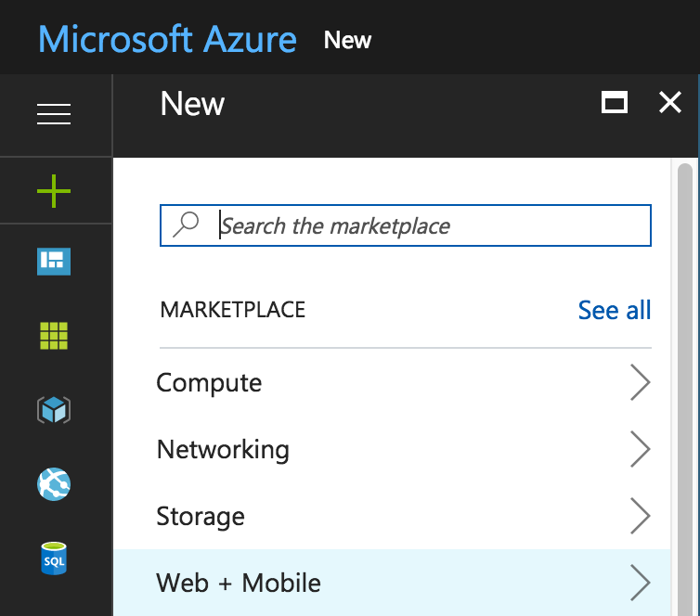Image resolution: width=700 pixels, height=616 pixels.
Task: Select the Compute category
Action: (392, 382)
